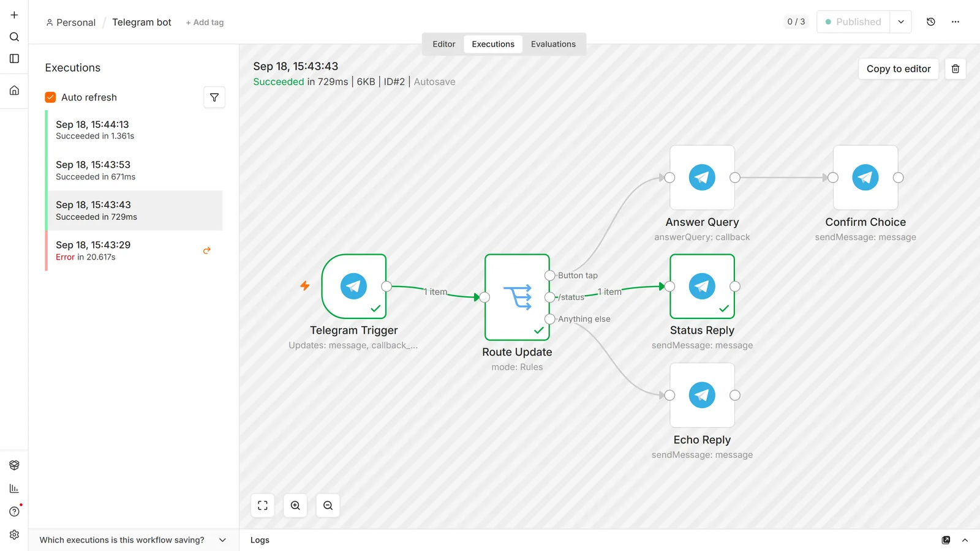Select the Answer Query node
Viewport: 980px width, 551px height.
[702, 178]
